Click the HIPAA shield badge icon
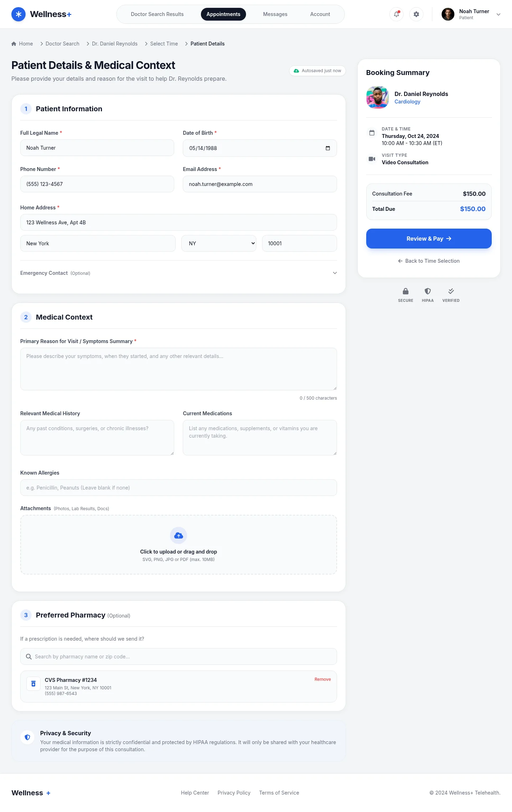This screenshot has height=812, width=512. [428, 291]
